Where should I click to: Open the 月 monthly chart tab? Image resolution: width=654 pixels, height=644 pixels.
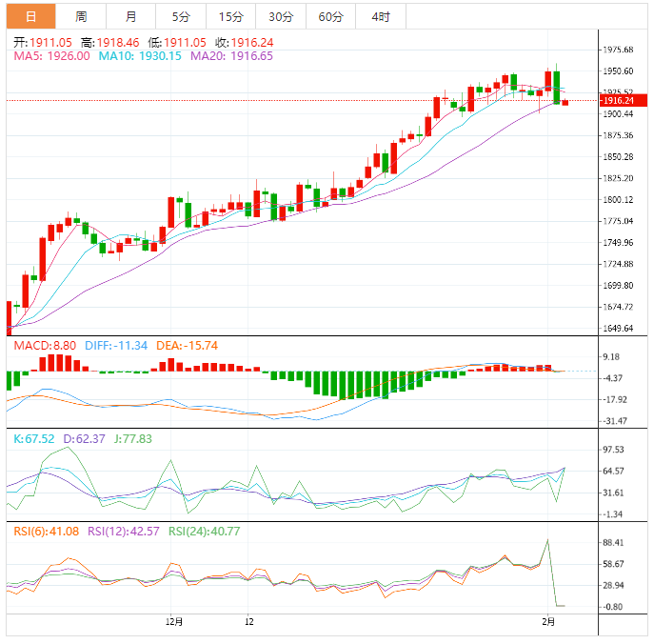[130, 16]
